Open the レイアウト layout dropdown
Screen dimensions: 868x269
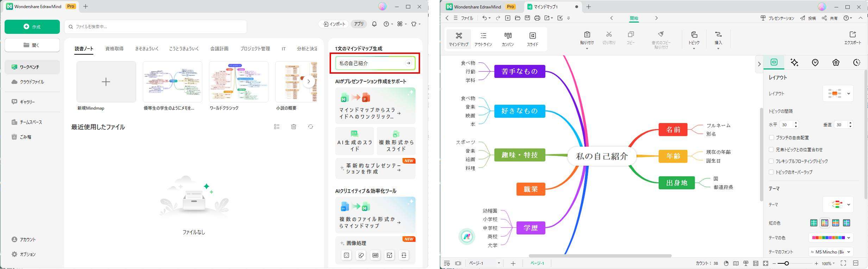pos(838,93)
